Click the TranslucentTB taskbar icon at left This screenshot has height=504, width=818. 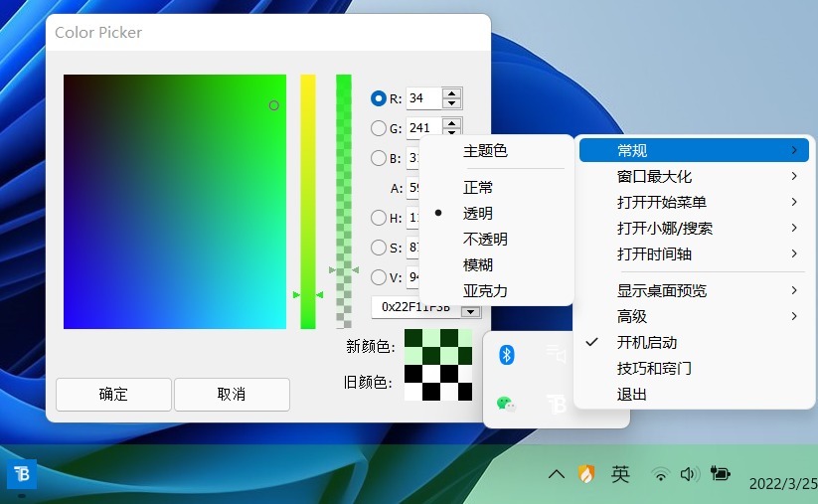coord(21,474)
